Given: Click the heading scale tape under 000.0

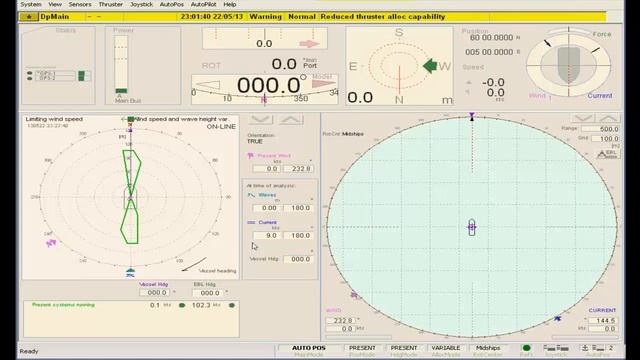Looking at the screenshot, I should (264, 98).
